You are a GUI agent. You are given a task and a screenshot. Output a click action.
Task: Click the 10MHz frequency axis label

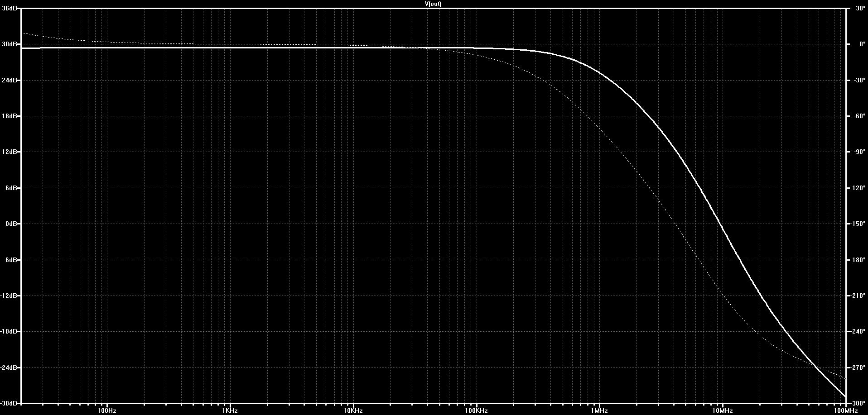click(x=722, y=411)
